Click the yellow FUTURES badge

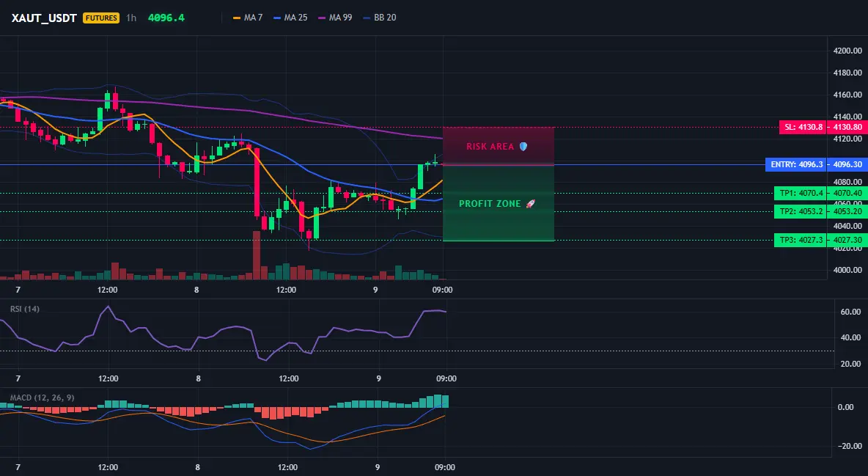coord(100,18)
